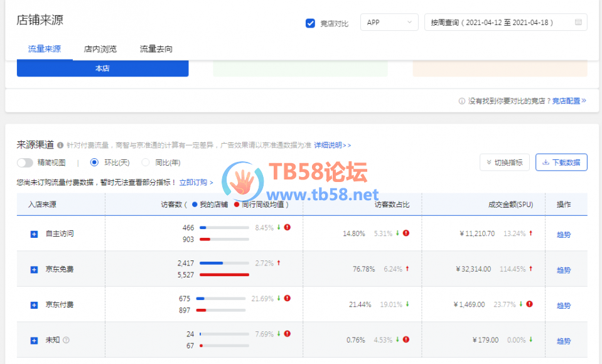Open the APP platform dropdown
The height and width of the screenshot is (364, 602).
[x=389, y=23]
